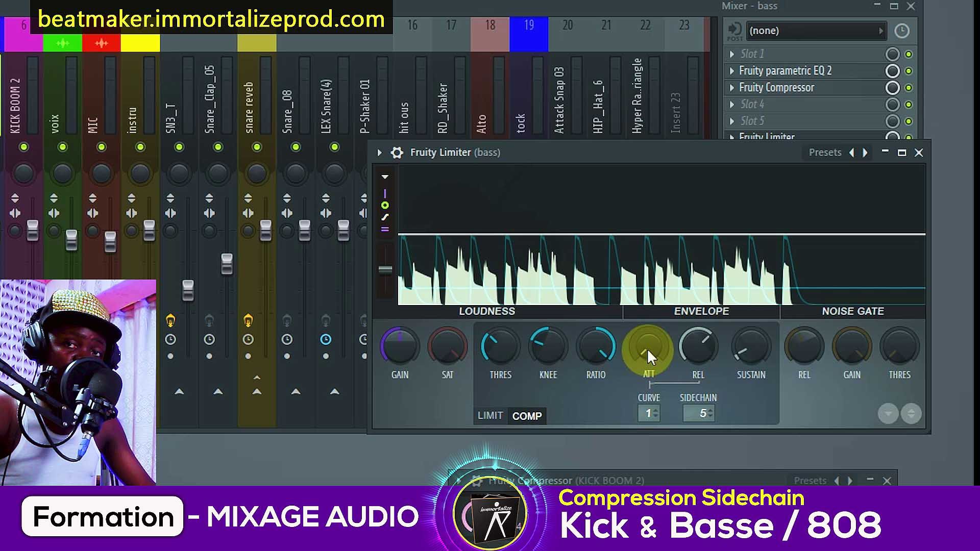Click the limiter waveform display

tap(661, 235)
